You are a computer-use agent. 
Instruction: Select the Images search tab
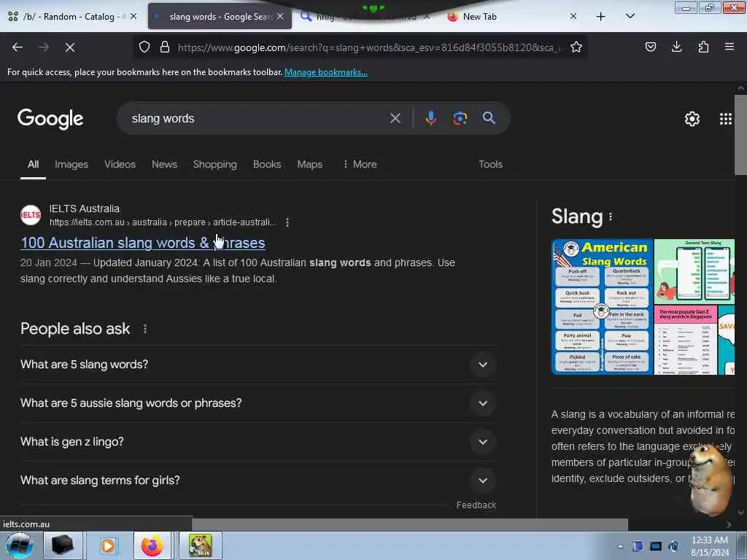(71, 164)
